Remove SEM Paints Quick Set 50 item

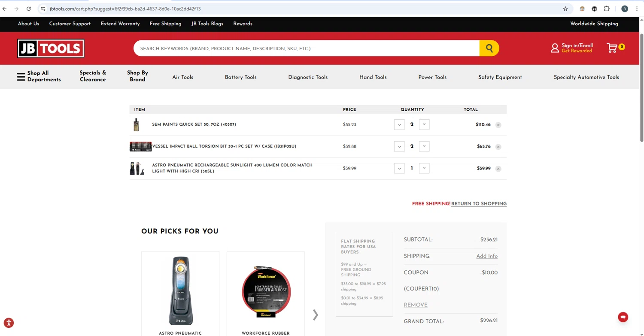click(x=498, y=125)
